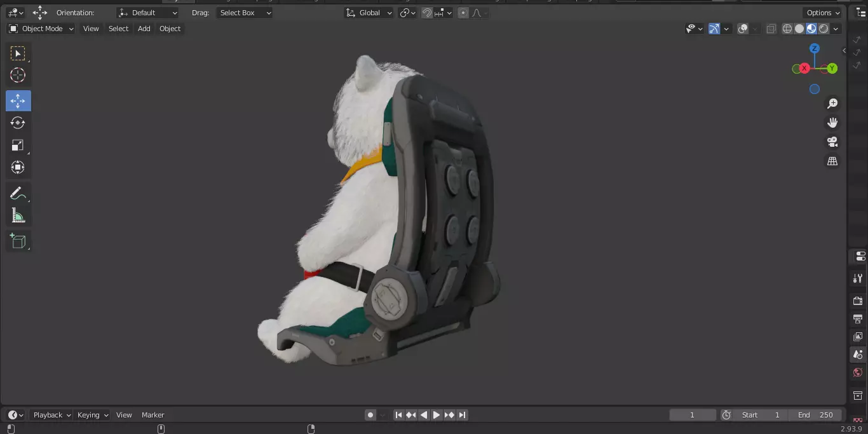Click the blue Z axis gizmo
This screenshot has height=434, width=868.
[x=815, y=48]
